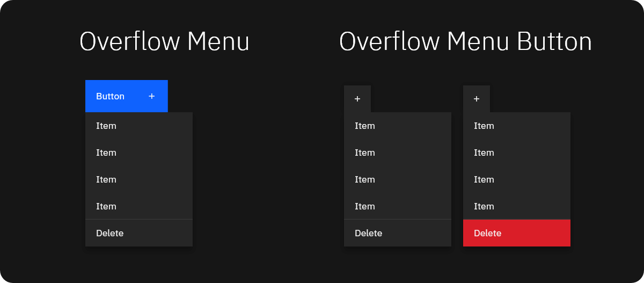The height and width of the screenshot is (283, 644).
Task: Click the Overflow Menu Button heading
Action: click(x=466, y=41)
